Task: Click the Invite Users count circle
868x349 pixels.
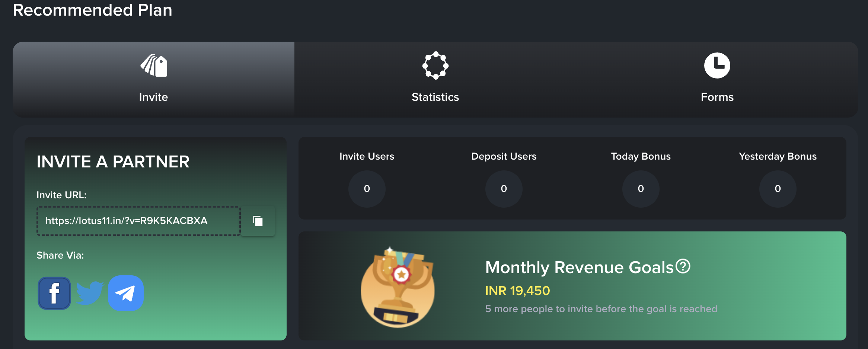Action: click(367, 189)
